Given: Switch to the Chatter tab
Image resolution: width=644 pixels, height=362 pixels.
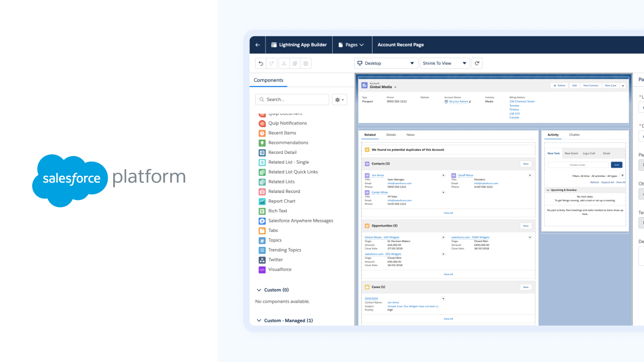Looking at the screenshot, I should (x=575, y=135).
